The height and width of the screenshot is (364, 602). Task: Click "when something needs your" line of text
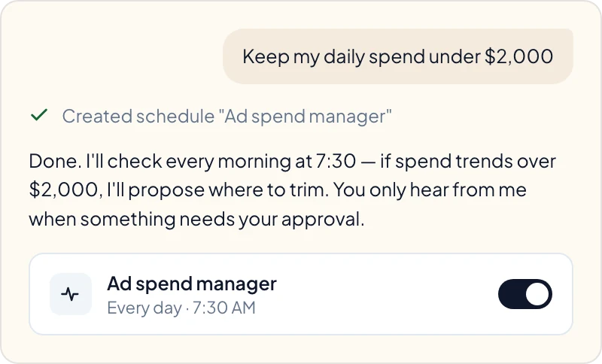[153, 220]
